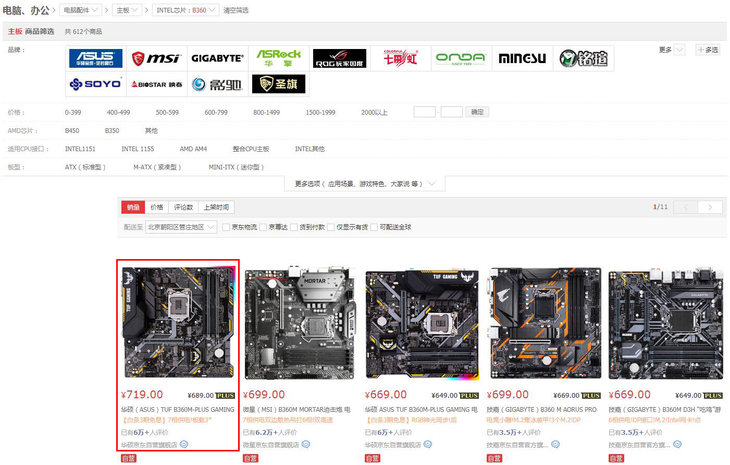Viewport: 730px width, 465px height.
Task: Expand 更多选项 filter section
Action: pyautogui.click(x=365, y=184)
